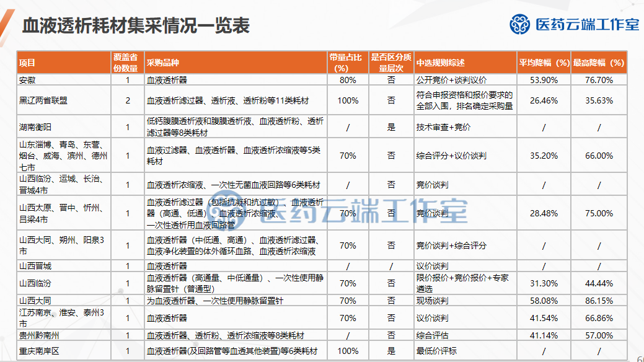Viewport: 644px width, 362px height.
Task: Click the 医药云端工作室 logo icon
Action: point(521,24)
